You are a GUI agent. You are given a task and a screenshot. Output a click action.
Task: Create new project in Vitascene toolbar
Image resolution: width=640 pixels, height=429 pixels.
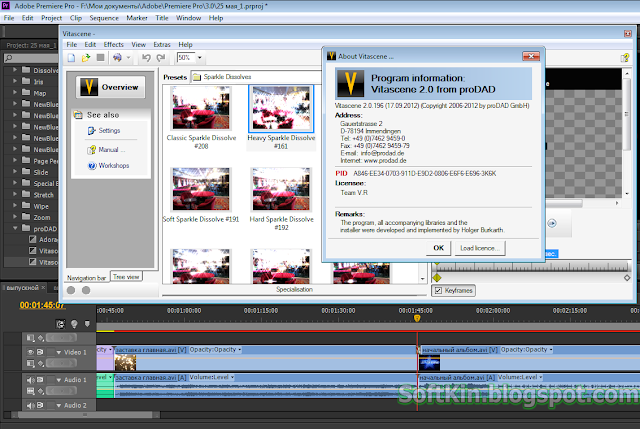point(71,58)
